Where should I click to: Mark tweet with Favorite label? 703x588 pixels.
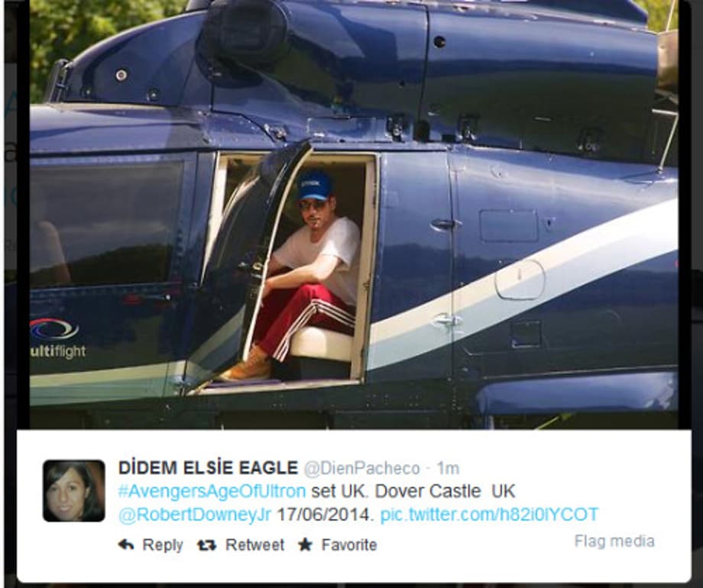coord(349,545)
